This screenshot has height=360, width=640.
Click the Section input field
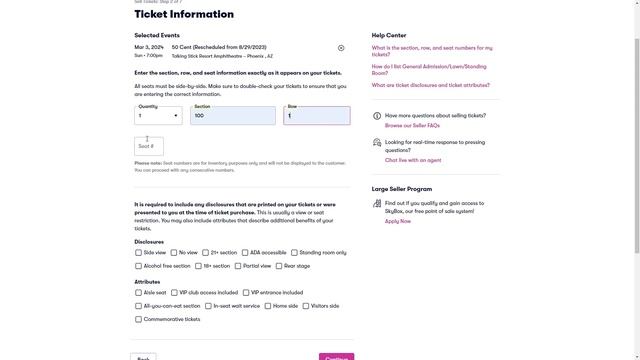click(233, 116)
